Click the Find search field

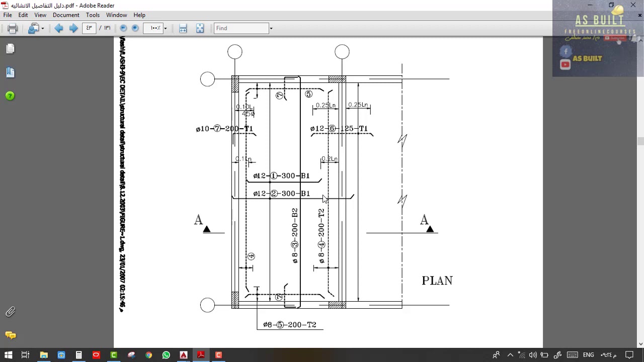point(241,28)
